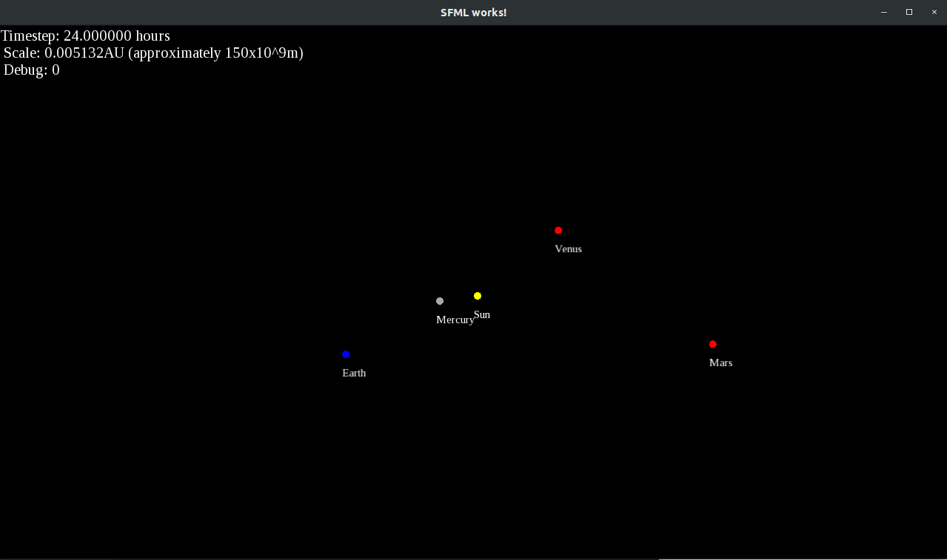The width and height of the screenshot is (947, 560).
Task: Click the Earth text label
Action: (x=354, y=373)
